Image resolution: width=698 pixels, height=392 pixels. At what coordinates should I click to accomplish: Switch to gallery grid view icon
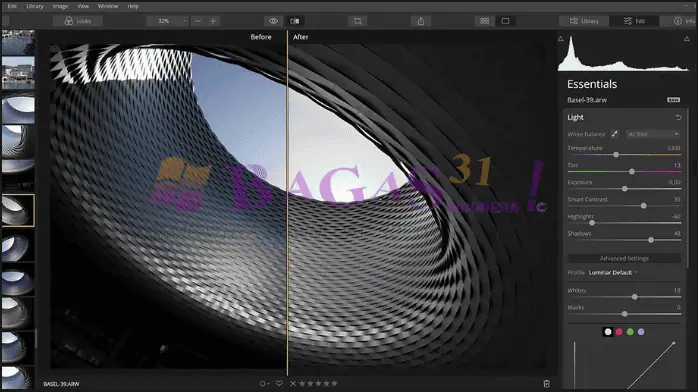[x=484, y=21]
